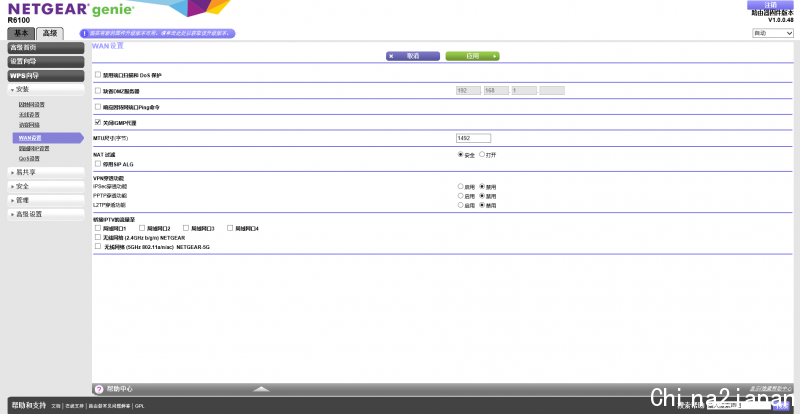The width and height of the screenshot is (800, 414).
Task: Check LAN port 4 for IPTV bridging
Action: coord(230,228)
